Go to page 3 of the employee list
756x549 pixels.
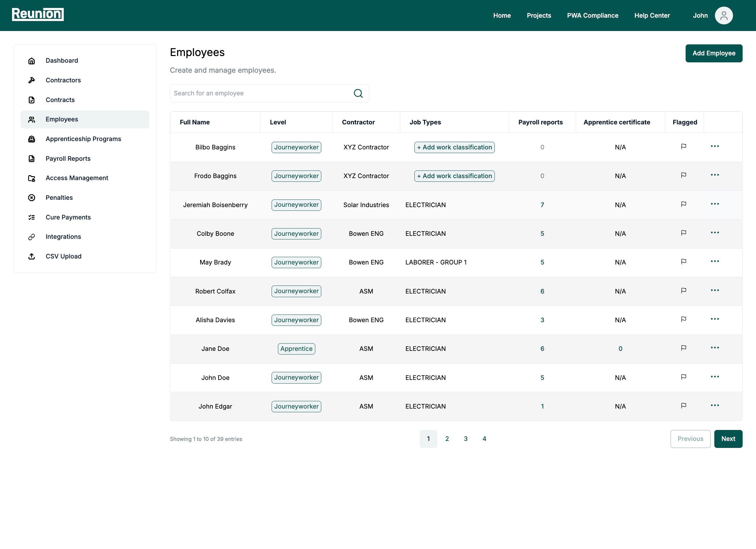point(465,439)
